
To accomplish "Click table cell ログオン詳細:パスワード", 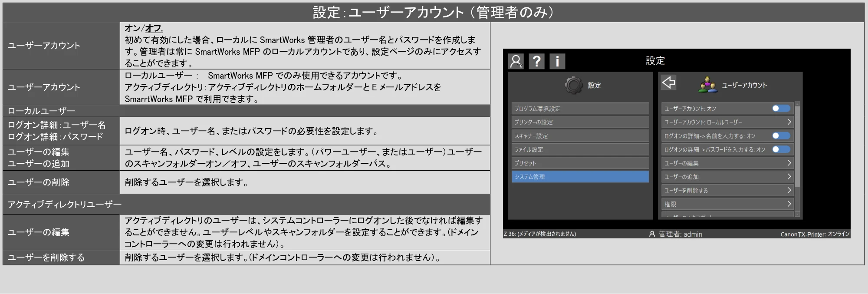I will (x=56, y=137).
